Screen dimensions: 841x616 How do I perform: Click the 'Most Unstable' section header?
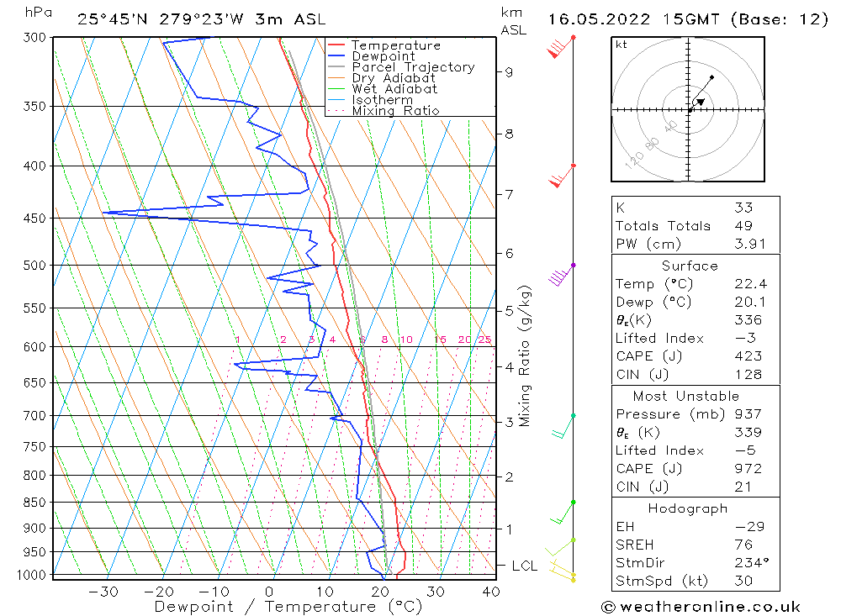tap(686, 396)
